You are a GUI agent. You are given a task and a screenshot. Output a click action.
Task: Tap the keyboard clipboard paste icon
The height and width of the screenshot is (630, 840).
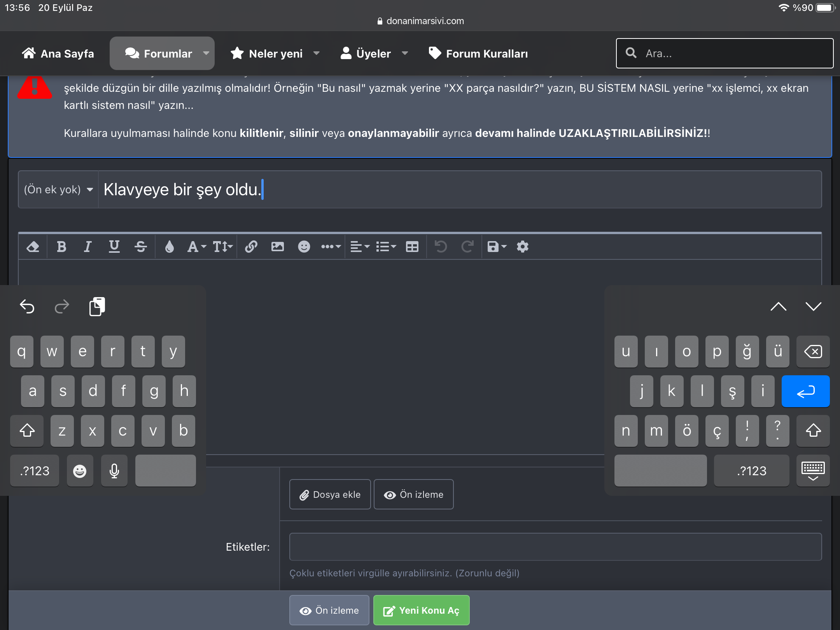pos(97,307)
